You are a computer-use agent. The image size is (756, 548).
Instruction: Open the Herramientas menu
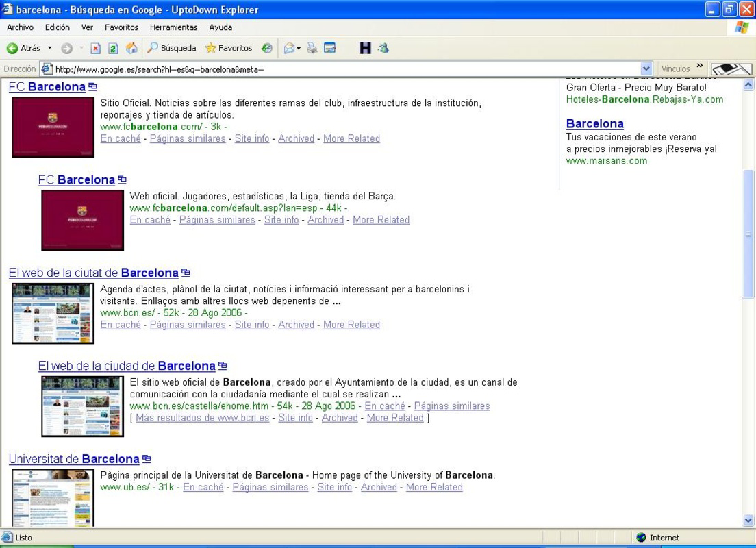[x=173, y=27]
